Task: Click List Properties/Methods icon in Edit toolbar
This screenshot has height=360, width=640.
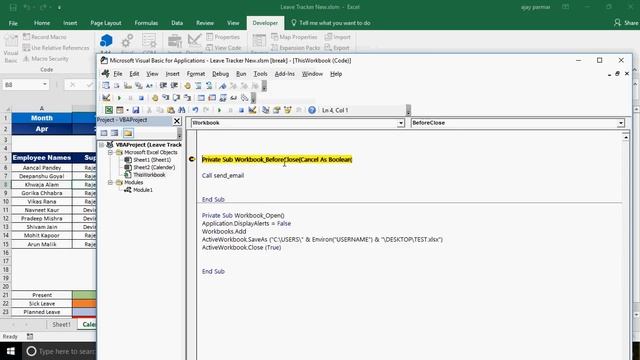Action: point(106,86)
